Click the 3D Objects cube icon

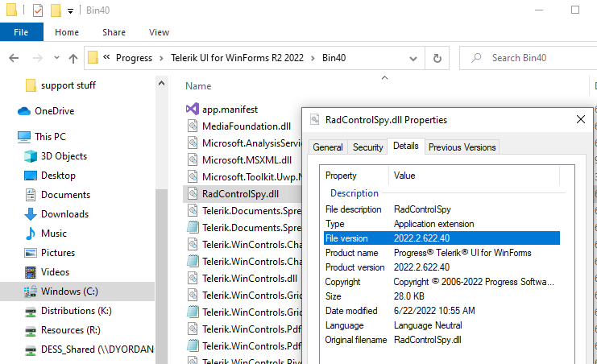[x=31, y=156]
